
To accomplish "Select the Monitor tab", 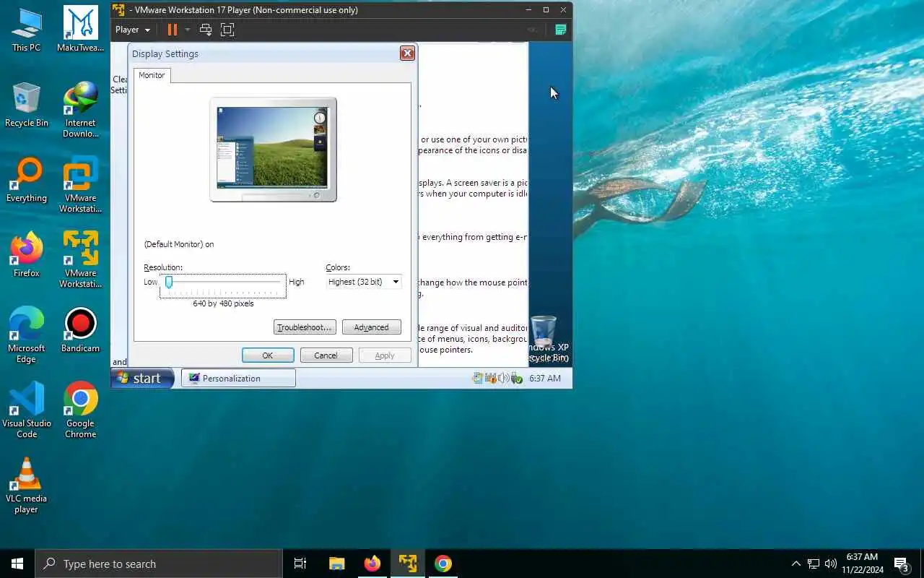I will 152,75.
